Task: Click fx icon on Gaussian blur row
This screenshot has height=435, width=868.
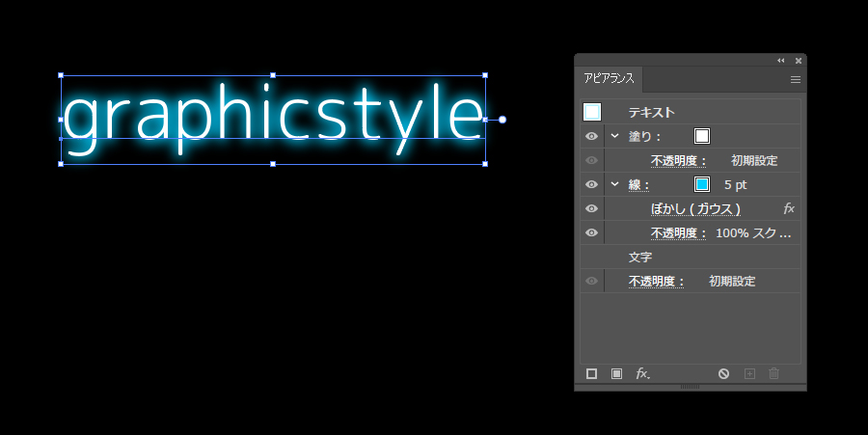Action: coord(789,208)
